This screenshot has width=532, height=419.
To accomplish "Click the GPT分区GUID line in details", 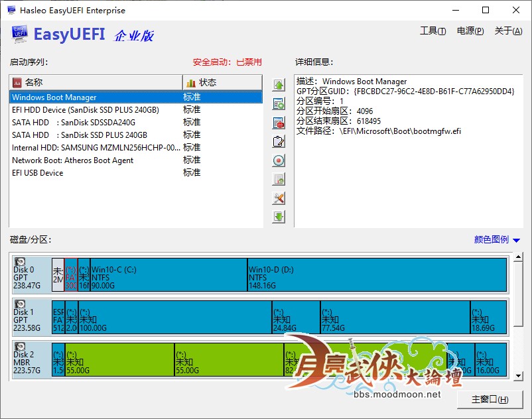I will point(405,91).
